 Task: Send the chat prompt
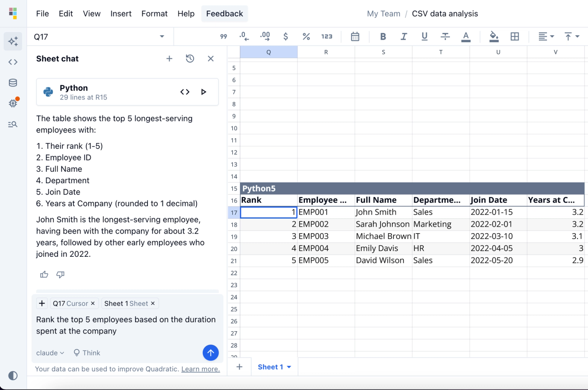coord(211,353)
